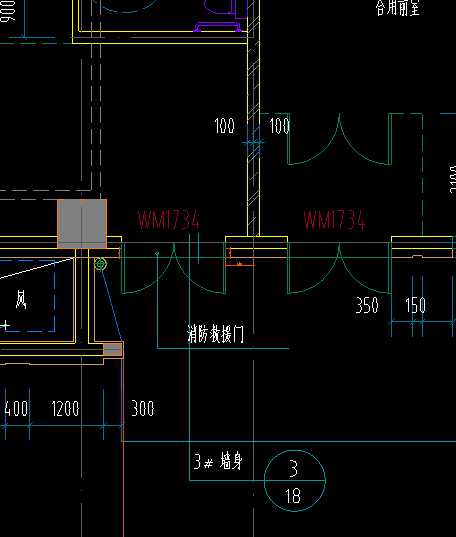
Task: Select the 消防救援门 text label
Action: pyautogui.click(x=215, y=334)
